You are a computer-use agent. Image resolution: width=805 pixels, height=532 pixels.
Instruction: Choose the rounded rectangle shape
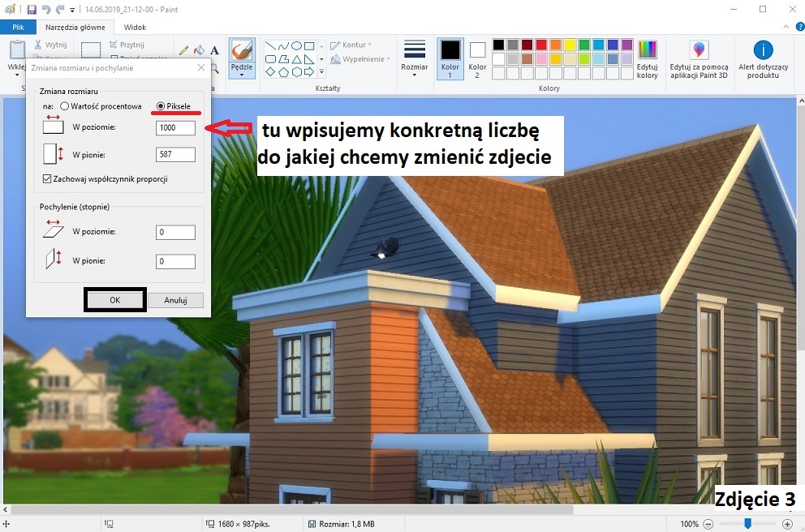[x=270, y=59]
